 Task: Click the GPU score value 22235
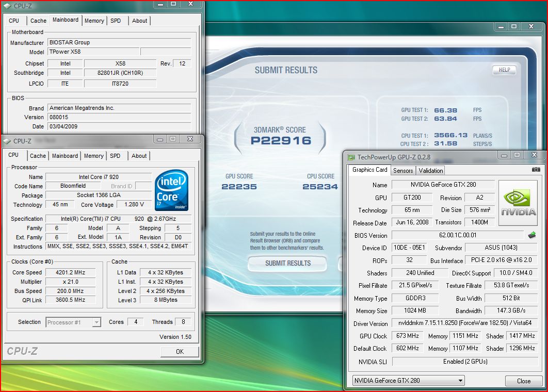[239, 187]
